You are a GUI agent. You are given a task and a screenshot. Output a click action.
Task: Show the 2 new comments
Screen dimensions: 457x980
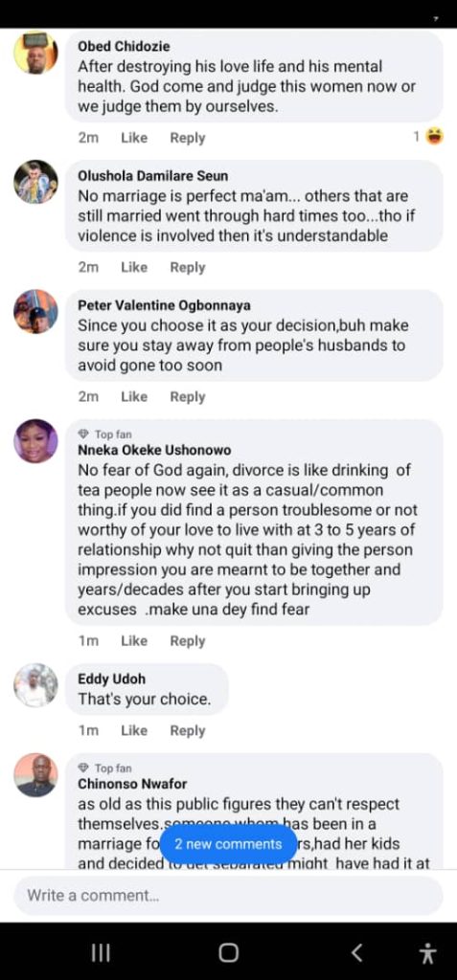point(228,844)
